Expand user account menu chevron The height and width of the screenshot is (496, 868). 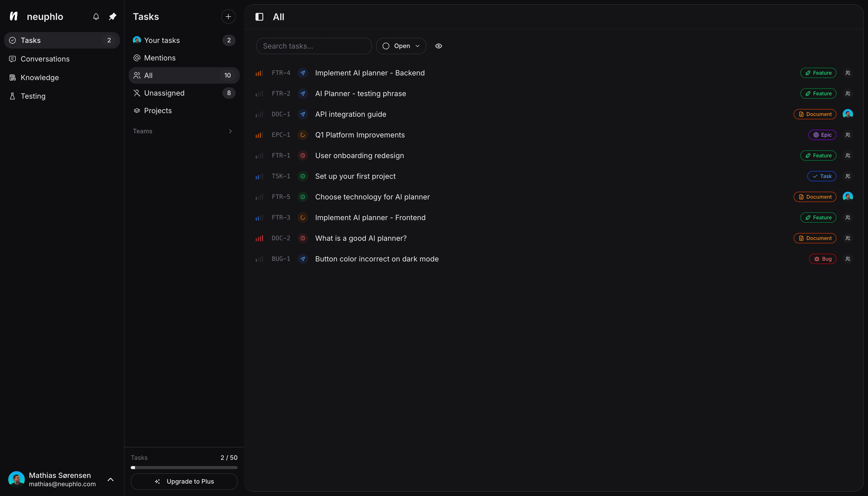[x=110, y=479]
